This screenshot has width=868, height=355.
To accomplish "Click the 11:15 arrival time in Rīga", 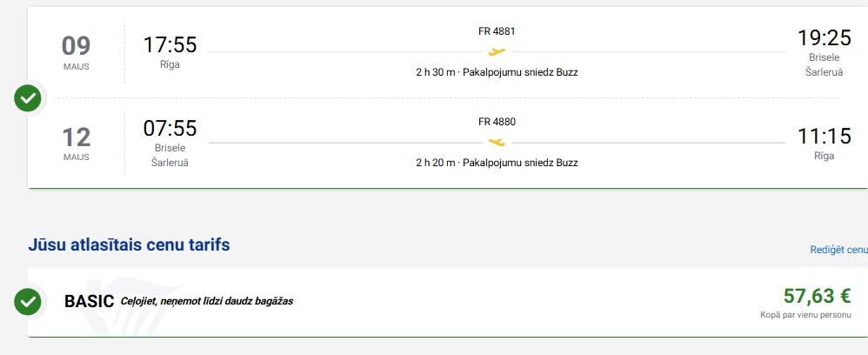I will pos(824,136).
